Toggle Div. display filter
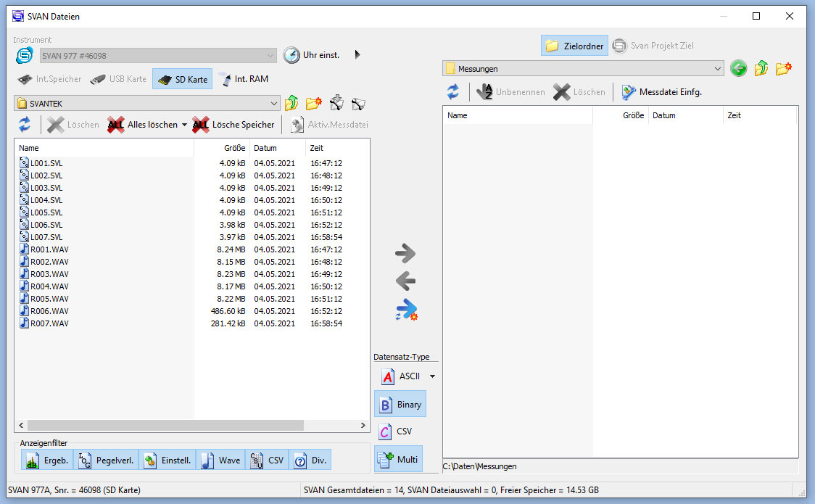 coord(310,460)
